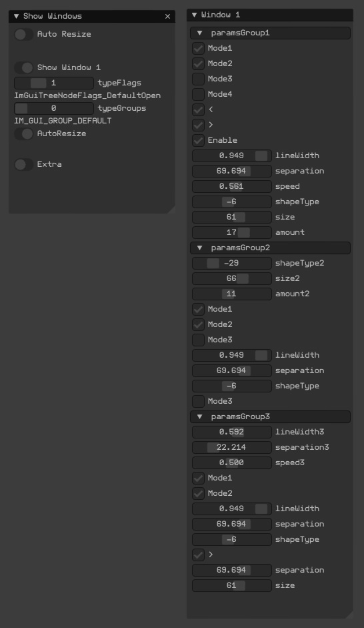Click the Show Windows resize grip corner
364x628 pixels.
coord(171,210)
